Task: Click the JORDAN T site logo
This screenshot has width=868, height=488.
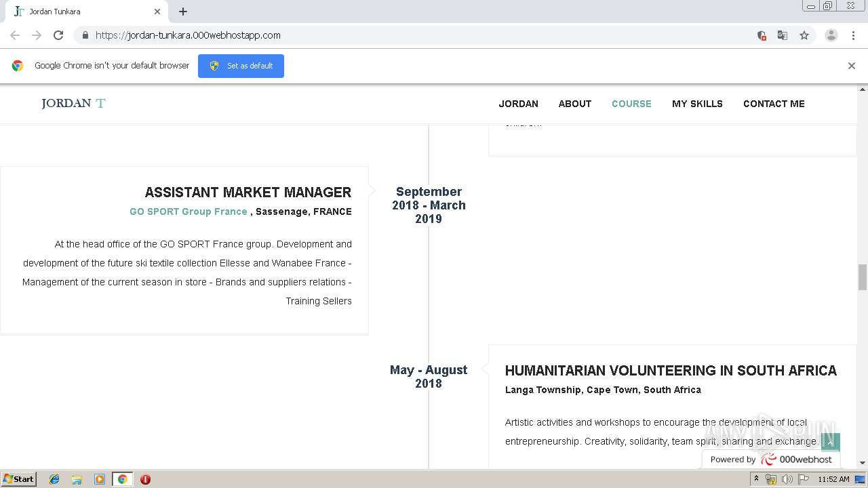Action: tap(73, 104)
